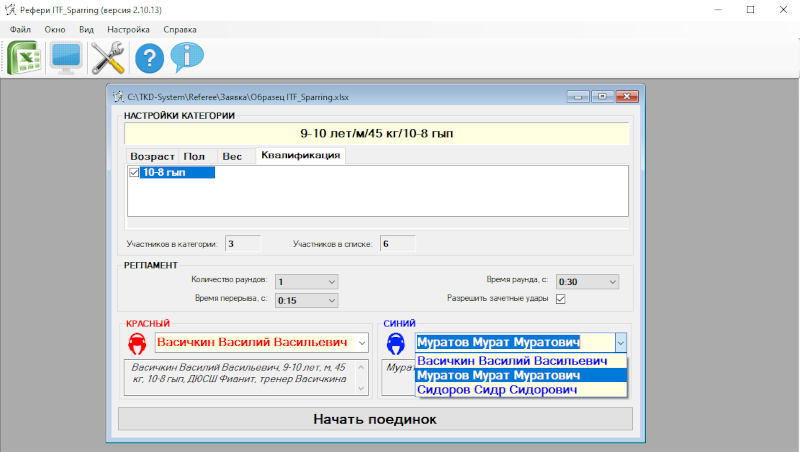Choose Сидоров Сидр Сидорович from list
Screen dimensions: 800x452
pyautogui.click(x=497, y=389)
